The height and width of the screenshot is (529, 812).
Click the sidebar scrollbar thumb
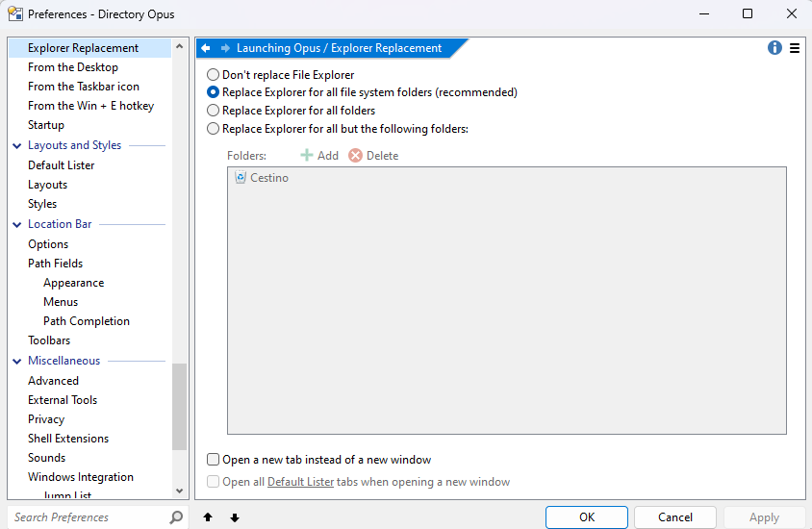click(179, 407)
